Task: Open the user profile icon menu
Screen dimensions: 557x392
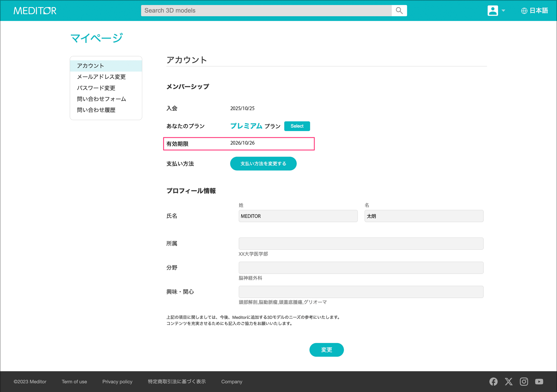Action: 493,11
